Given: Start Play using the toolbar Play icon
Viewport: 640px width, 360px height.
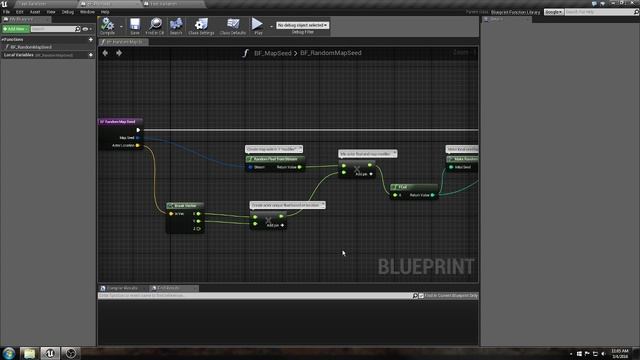Looking at the screenshot, I should click(257, 25).
